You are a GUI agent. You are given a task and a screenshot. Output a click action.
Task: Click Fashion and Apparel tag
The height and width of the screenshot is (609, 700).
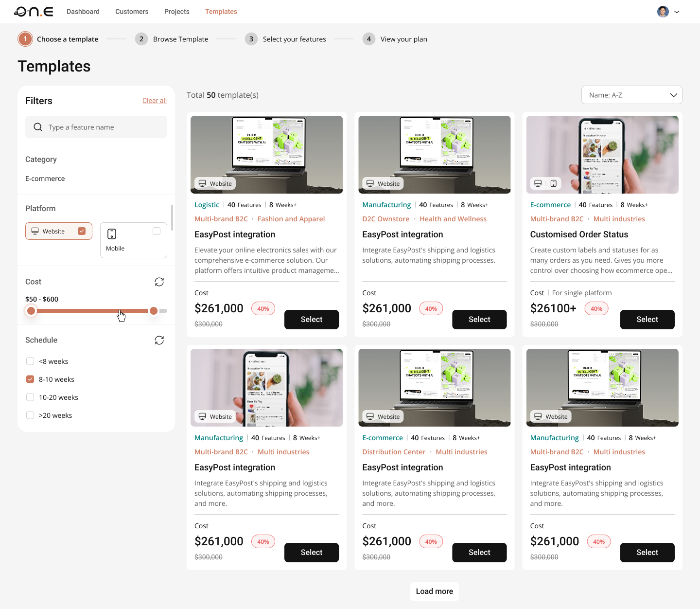click(291, 219)
